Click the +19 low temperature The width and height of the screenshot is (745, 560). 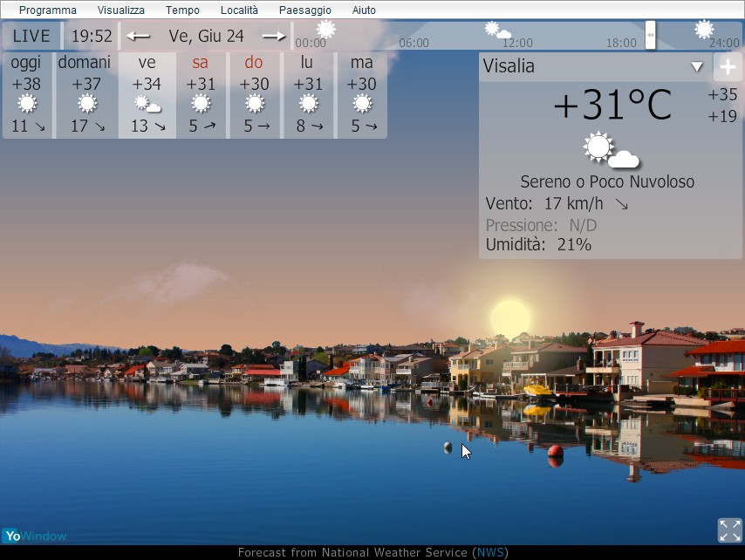coord(722,116)
